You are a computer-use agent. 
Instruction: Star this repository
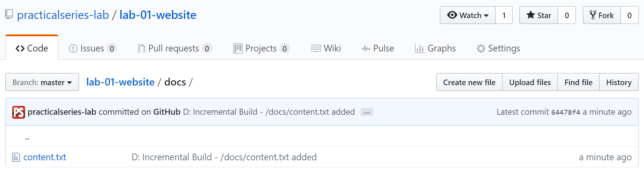tap(539, 15)
